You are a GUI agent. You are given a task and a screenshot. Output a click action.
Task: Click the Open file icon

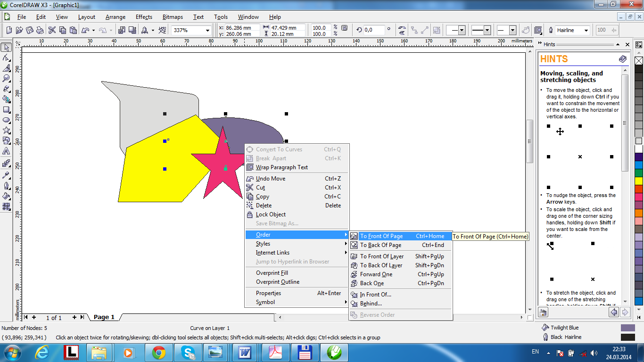(x=19, y=30)
